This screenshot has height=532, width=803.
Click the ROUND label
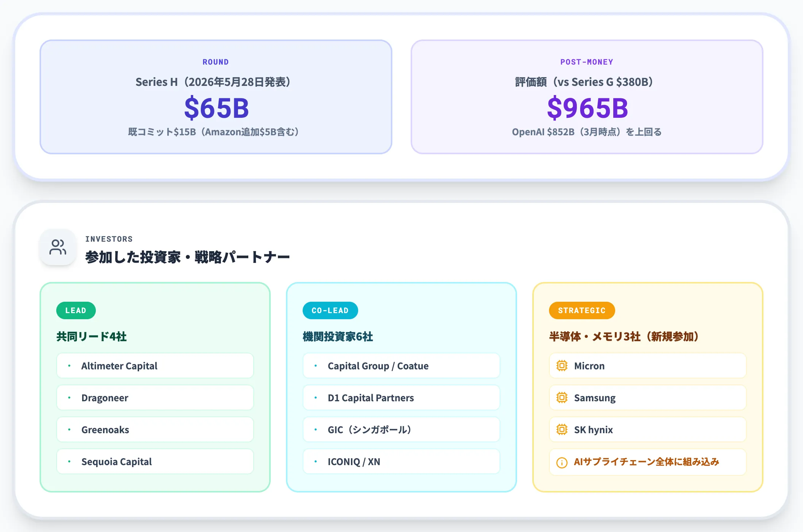(x=216, y=62)
